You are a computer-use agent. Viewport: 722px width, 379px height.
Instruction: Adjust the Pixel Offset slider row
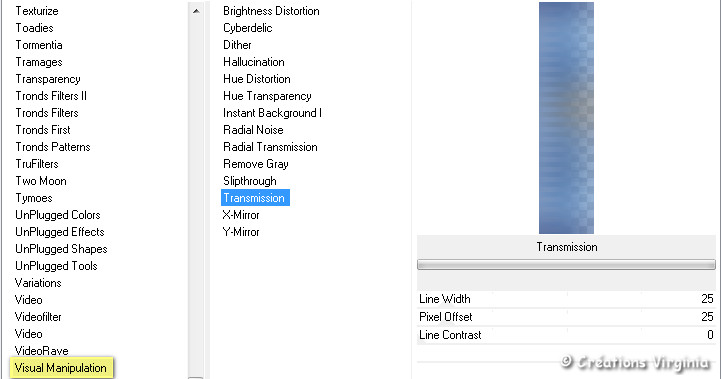tap(566, 317)
